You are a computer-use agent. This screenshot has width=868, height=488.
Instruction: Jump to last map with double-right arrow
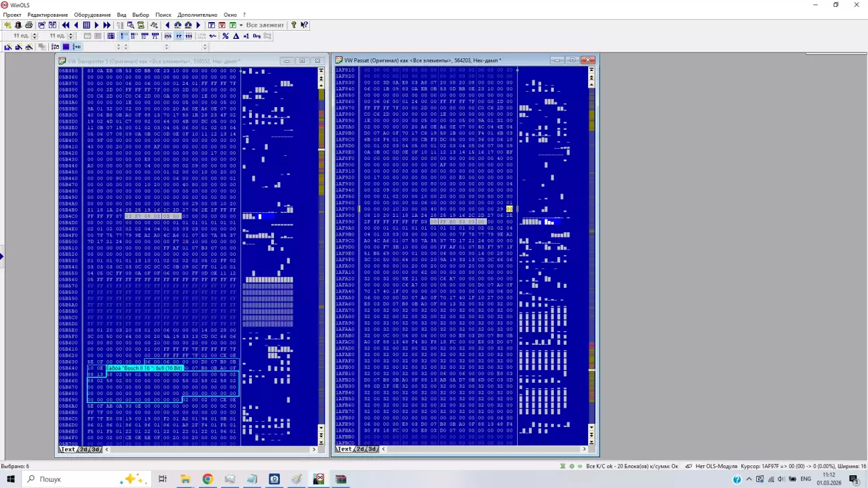(x=106, y=25)
